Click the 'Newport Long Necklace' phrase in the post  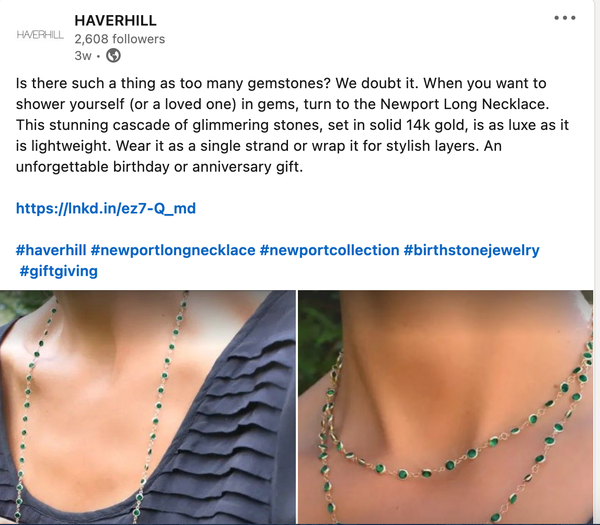[465, 104]
